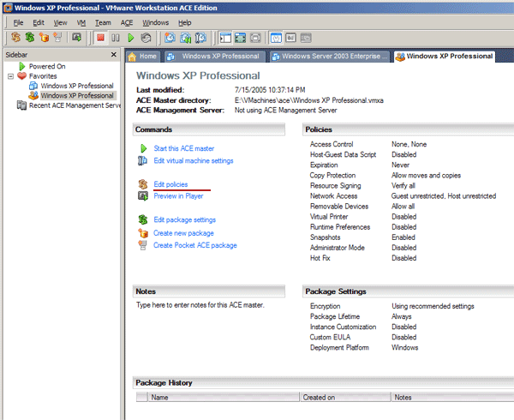Click the ACE Master directory path text
The height and width of the screenshot is (420, 514).
[x=308, y=100]
